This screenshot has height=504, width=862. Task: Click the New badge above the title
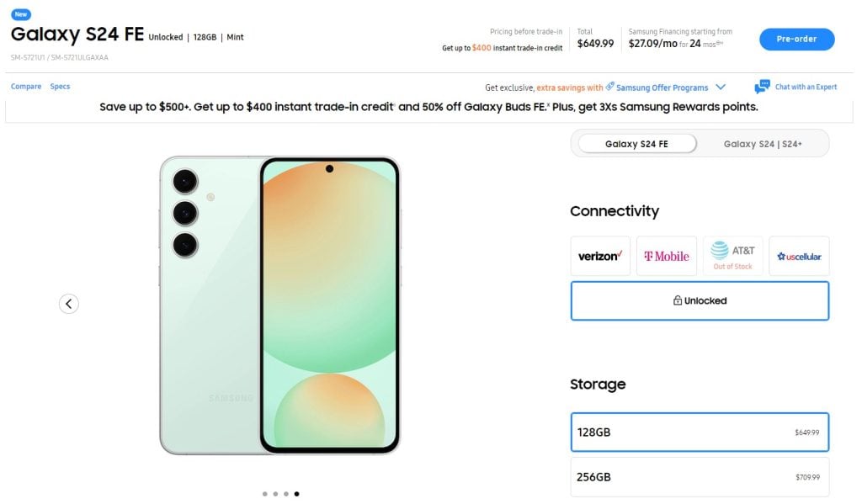click(21, 14)
